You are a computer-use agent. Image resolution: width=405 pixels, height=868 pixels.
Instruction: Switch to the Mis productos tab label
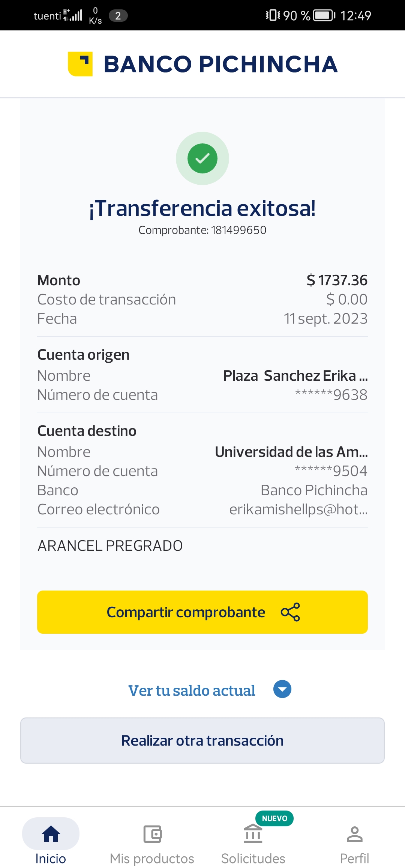click(152, 859)
